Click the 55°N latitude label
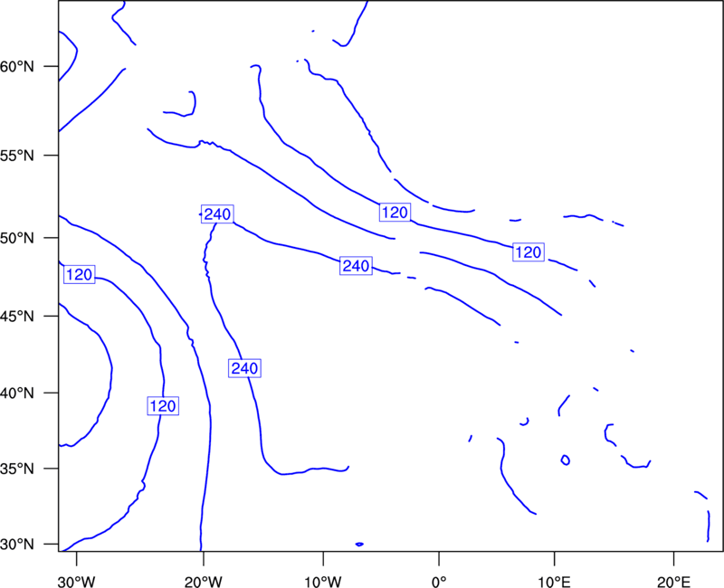The height and width of the screenshot is (588, 724). pyautogui.click(x=17, y=156)
